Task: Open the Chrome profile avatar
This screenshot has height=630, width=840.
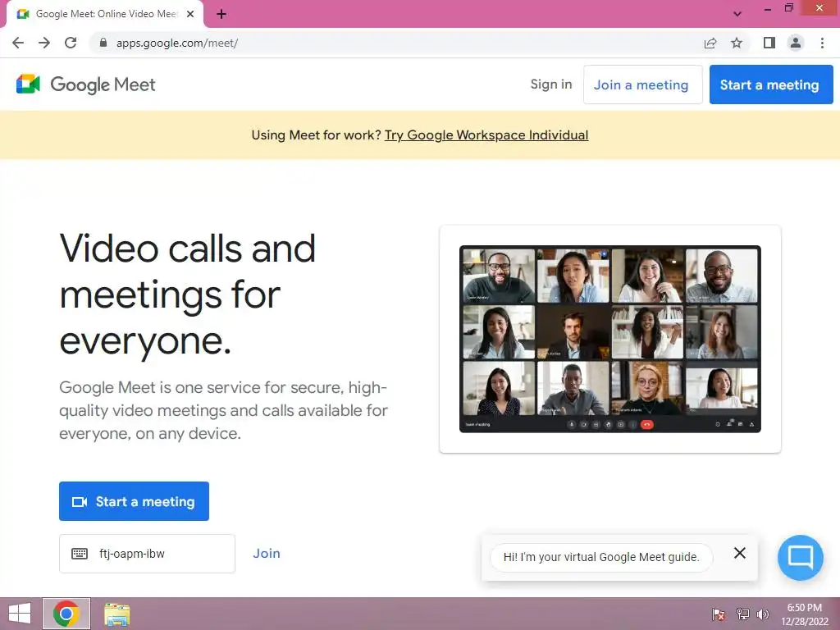Action: click(x=796, y=43)
